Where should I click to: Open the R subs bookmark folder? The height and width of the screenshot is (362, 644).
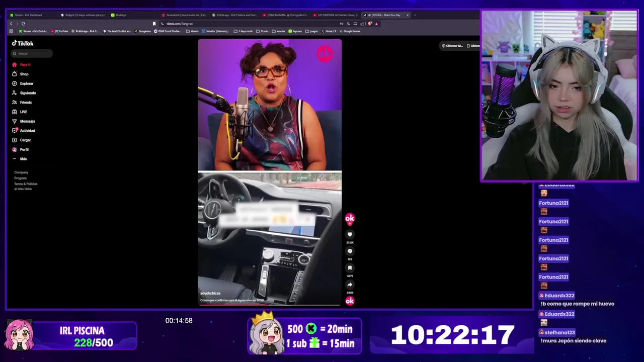pos(263,31)
